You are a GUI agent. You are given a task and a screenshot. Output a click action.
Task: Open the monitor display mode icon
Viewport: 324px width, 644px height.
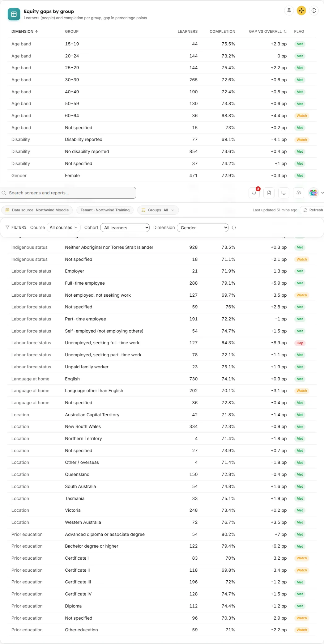(x=284, y=193)
